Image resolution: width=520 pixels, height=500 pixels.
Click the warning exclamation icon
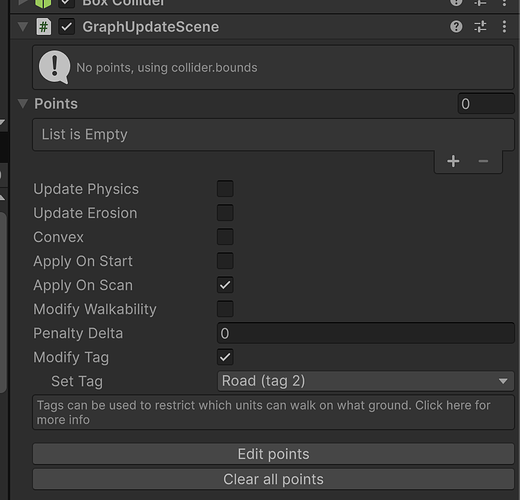[55, 67]
